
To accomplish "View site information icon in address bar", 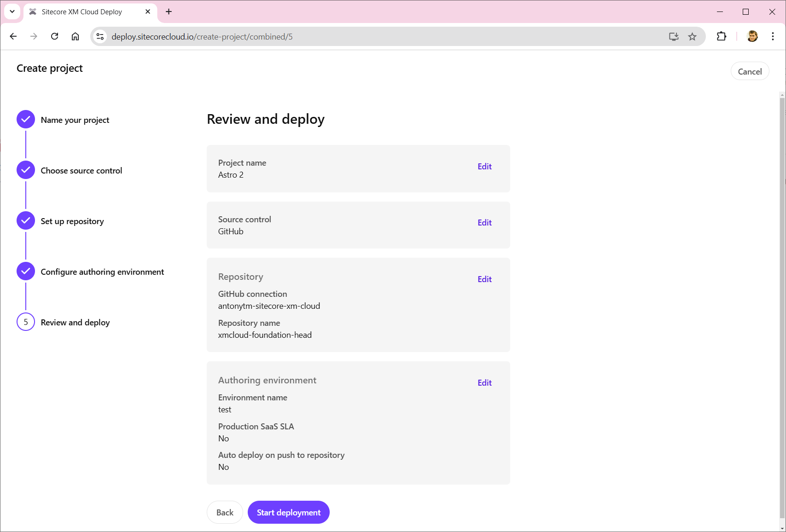I will click(x=100, y=36).
